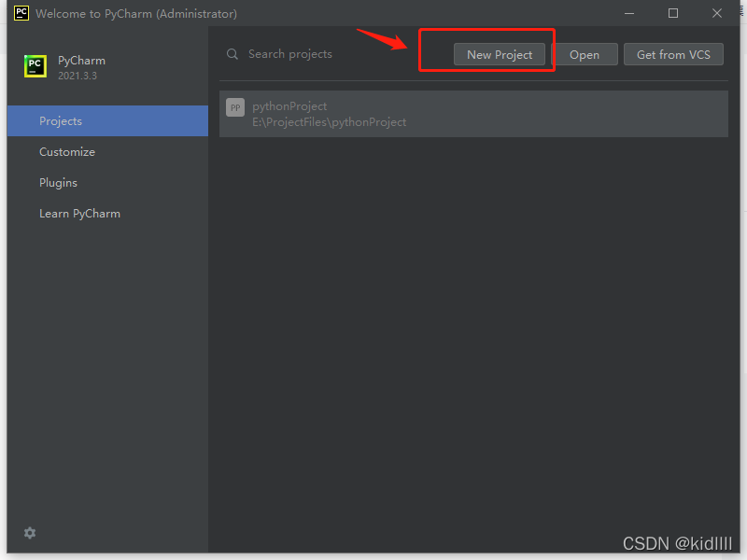Select the Projects tab in sidebar
747x560 pixels.
[107, 121]
